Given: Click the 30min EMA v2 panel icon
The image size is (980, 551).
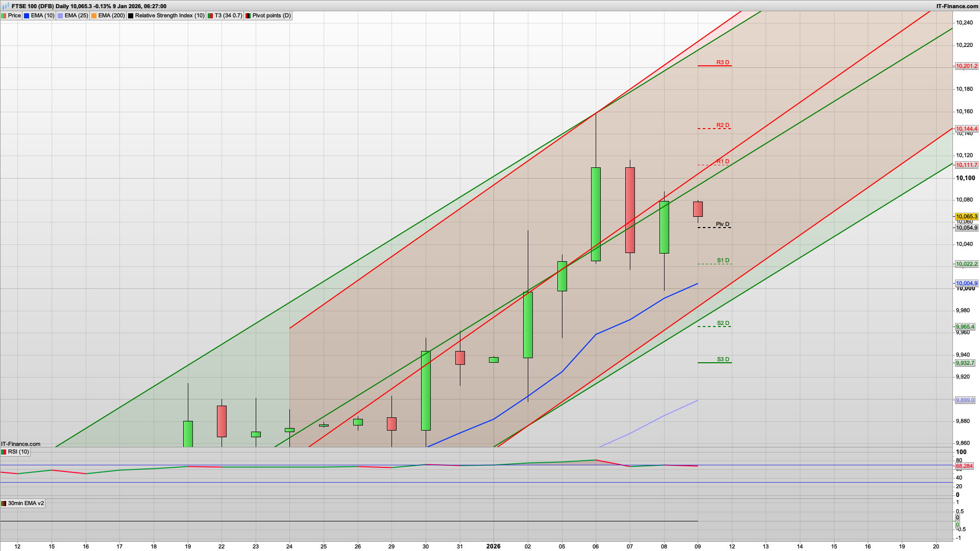Looking at the screenshot, I should (4, 504).
